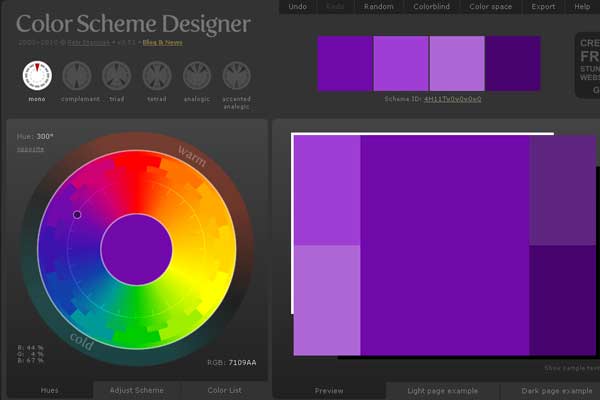Choose the triad scheme icon
Viewport: 600px width, 400px height.
tap(117, 76)
